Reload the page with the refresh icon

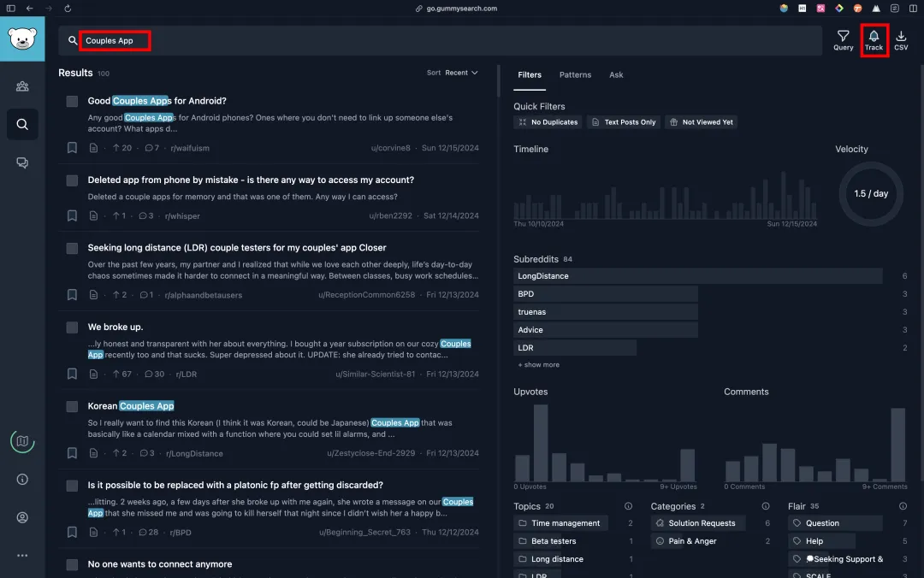click(68, 9)
